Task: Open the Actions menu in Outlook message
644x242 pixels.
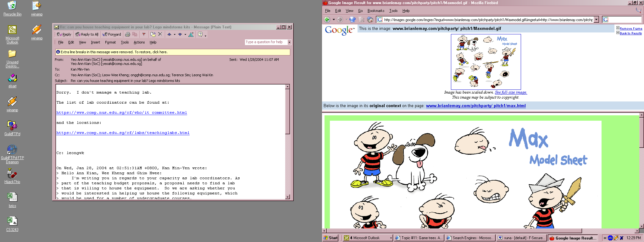Action: [x=139, y=42]
